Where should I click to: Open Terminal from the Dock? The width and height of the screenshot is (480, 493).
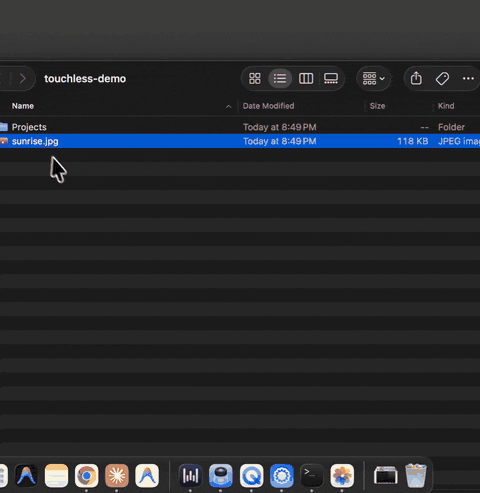[x=312, y=475]
